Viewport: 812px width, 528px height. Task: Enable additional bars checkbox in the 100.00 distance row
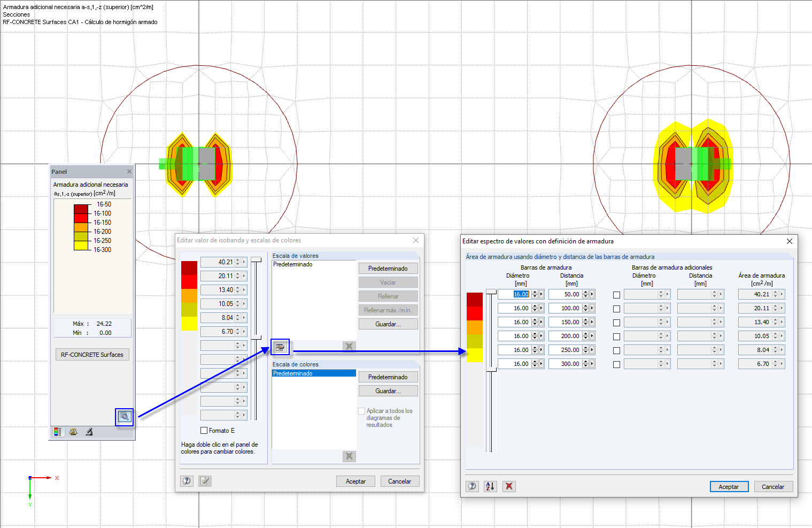(616, 309)
